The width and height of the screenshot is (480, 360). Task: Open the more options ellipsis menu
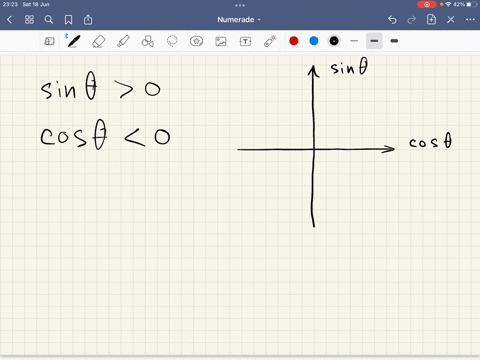point(470,20)
